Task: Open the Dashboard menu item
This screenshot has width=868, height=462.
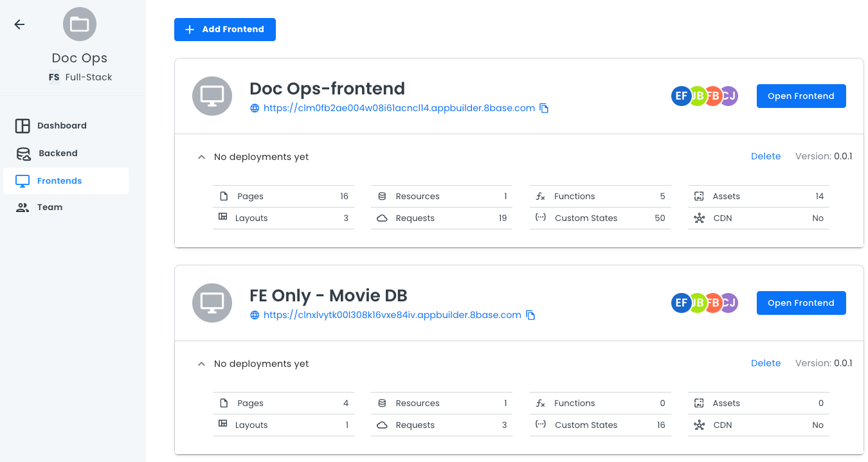Action: pyautogui.click(x=62, y=126)
